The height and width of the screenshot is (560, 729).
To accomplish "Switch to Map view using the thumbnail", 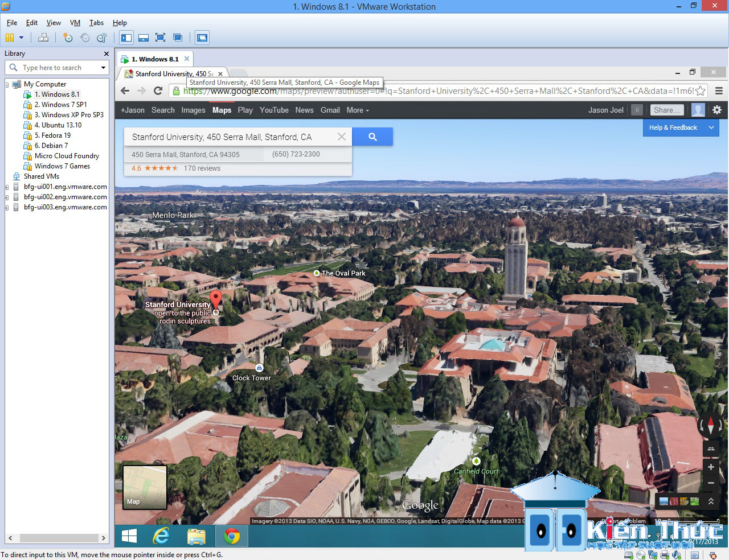I will tap(145, 487).
